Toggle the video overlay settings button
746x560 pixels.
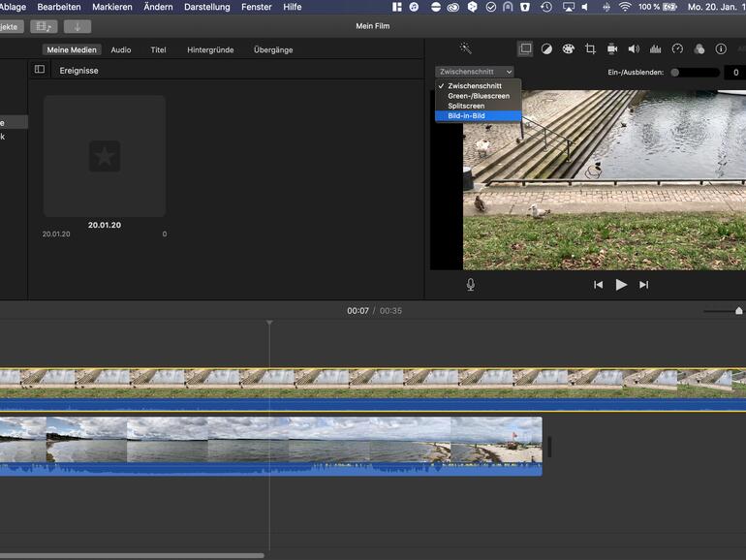click(525, 48)
